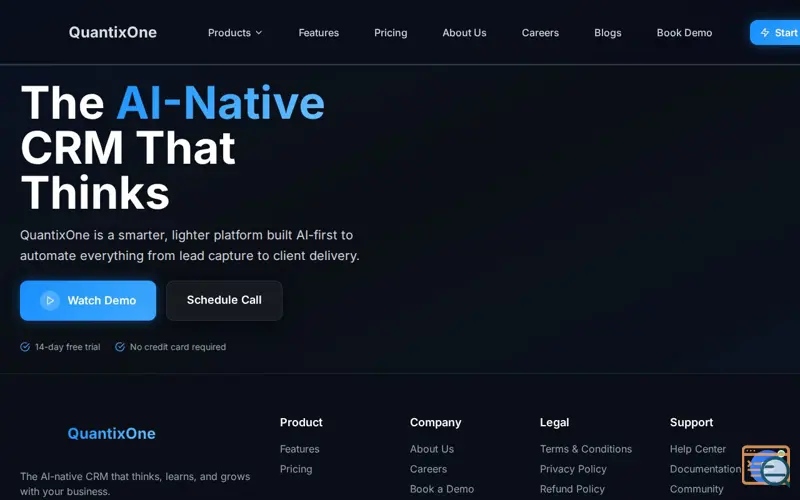
Task: Open Community footer link
Action: click(696, 489)
